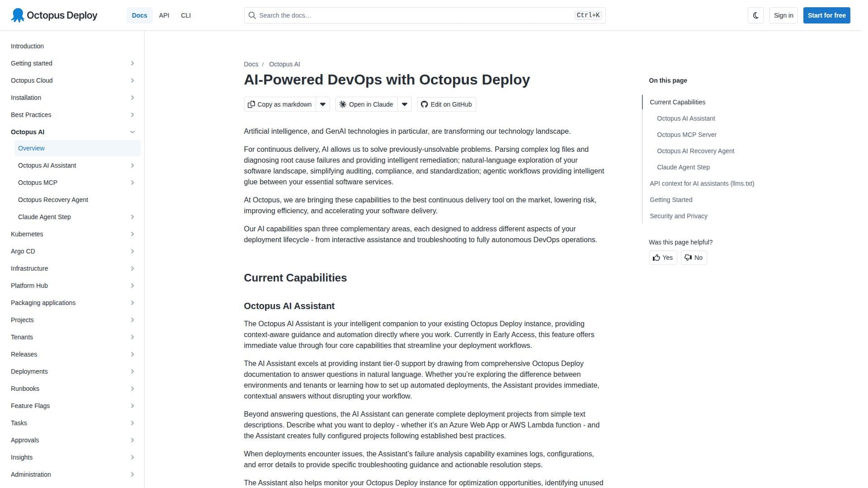Click the Octopus AI breadcrumb link
868x488 pixels.
284,64
